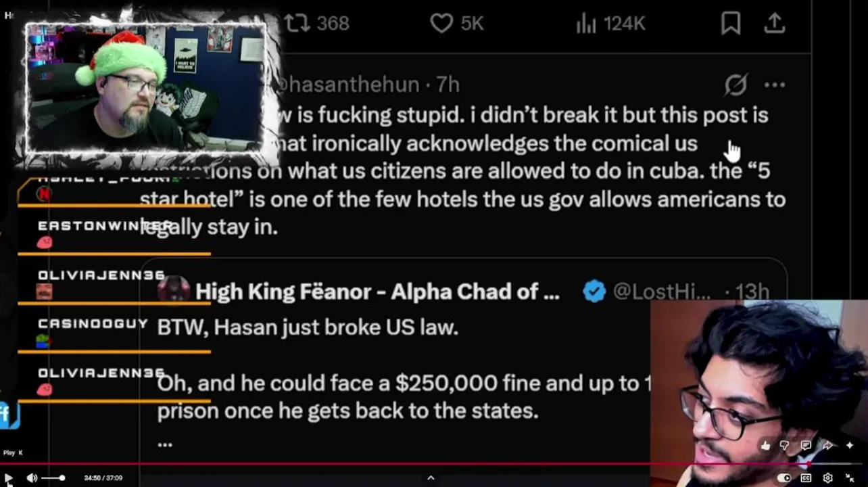Bookmark the tweet
868x487 pixels.
pos(731,24)
